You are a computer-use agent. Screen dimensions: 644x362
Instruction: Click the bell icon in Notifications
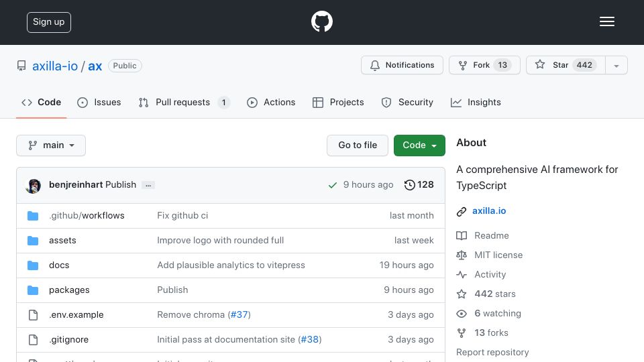[x=374, y=65]
